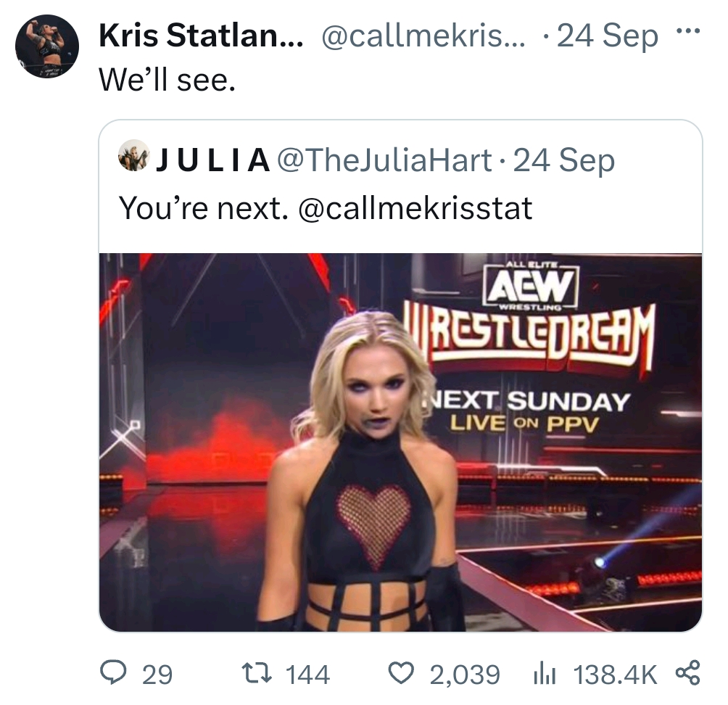Like the tweet with the heart icon

click(x=401, y=673)
